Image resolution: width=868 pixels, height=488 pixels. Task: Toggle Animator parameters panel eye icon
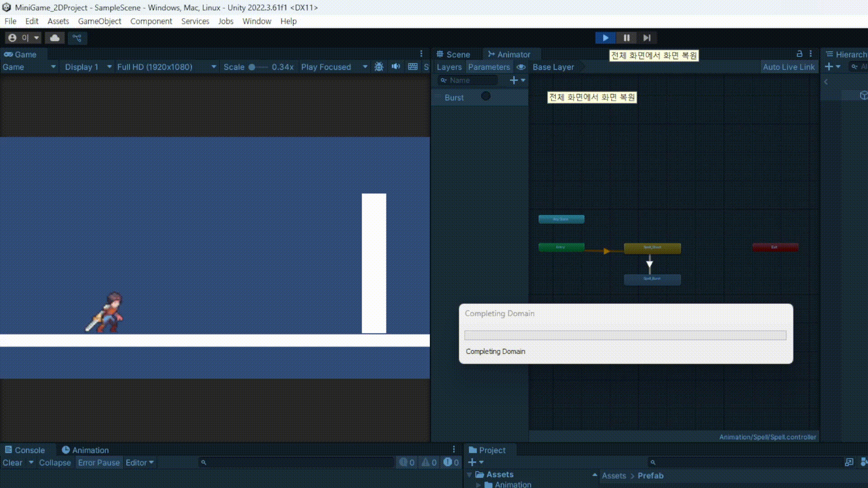[521, 67]
